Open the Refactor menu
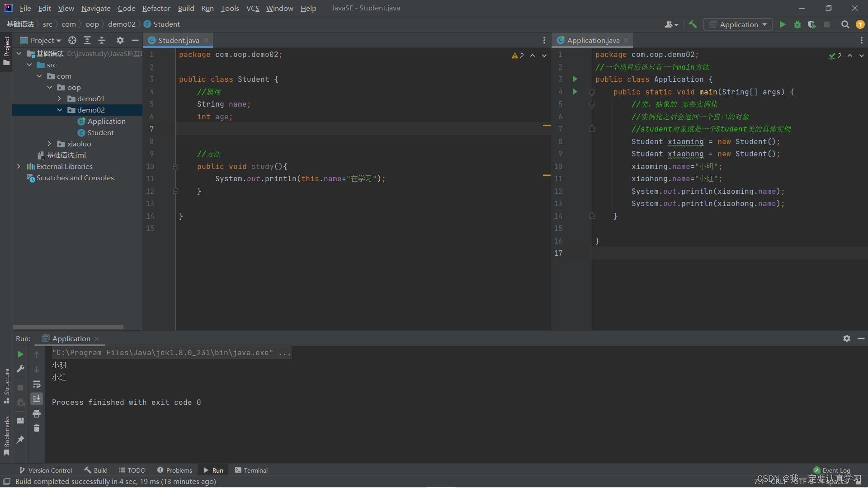Viewport: 868px width, 488px height. (x=156, y=8)
